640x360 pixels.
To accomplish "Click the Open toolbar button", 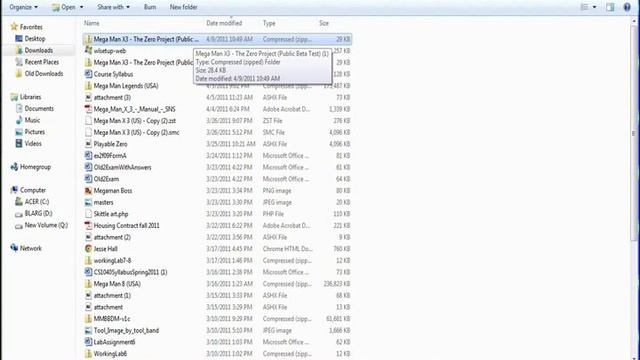I will [x=64, y=7].
